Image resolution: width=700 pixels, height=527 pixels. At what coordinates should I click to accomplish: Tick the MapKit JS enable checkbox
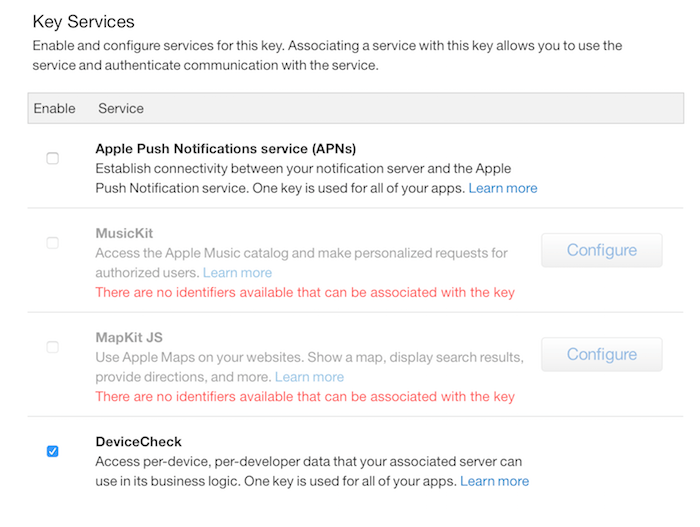pyautogui.click(x=53, y=347)
